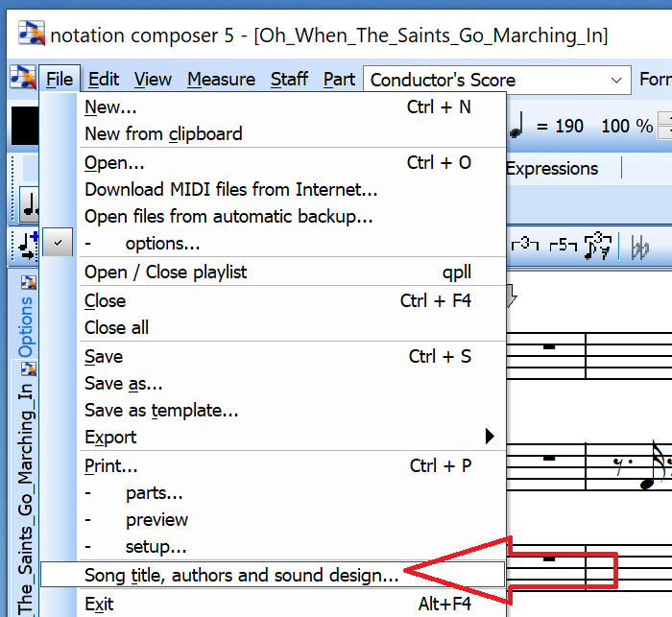Click the notation composer app icon in title bar
Image resolution: width=672 pixels, height=617 pixels.
coord(30,36)
